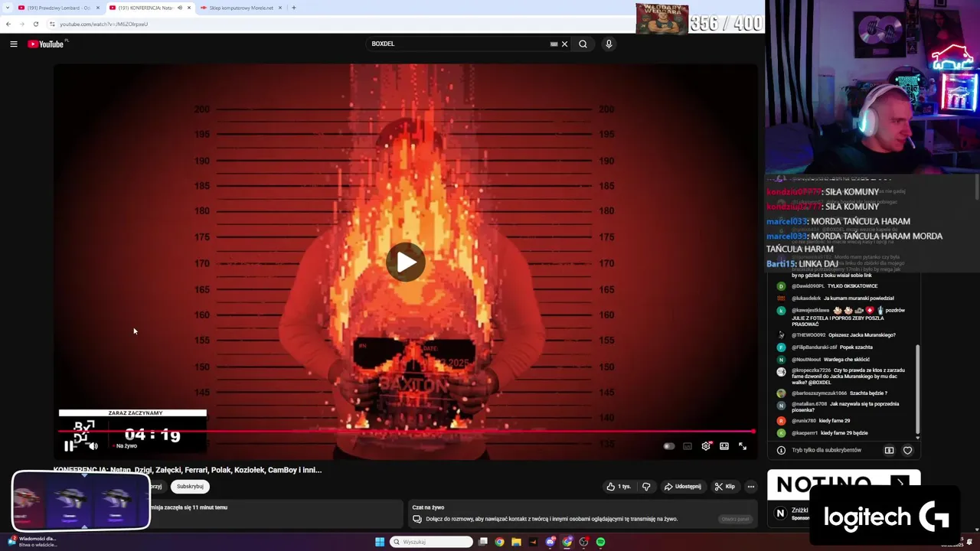View subscriber-only mode info icon
The height and width of the screenshot is (551, 980).
pos(781,450)
